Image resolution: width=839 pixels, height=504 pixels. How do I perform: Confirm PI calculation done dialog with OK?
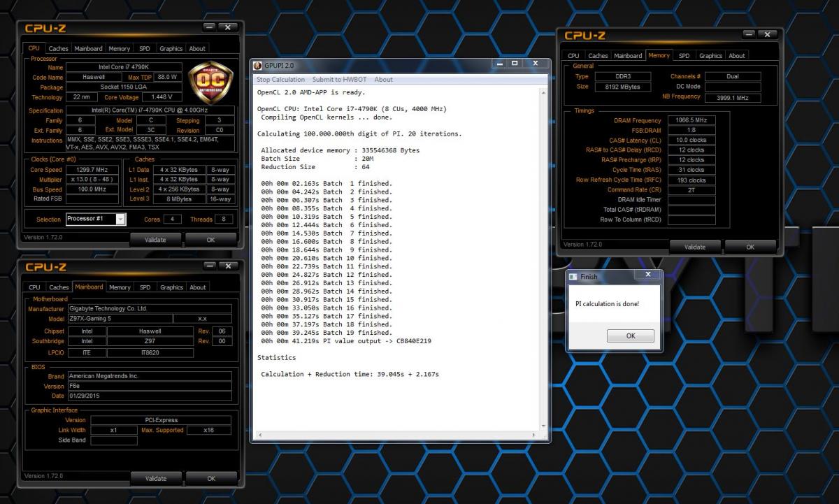pos(631,336)
